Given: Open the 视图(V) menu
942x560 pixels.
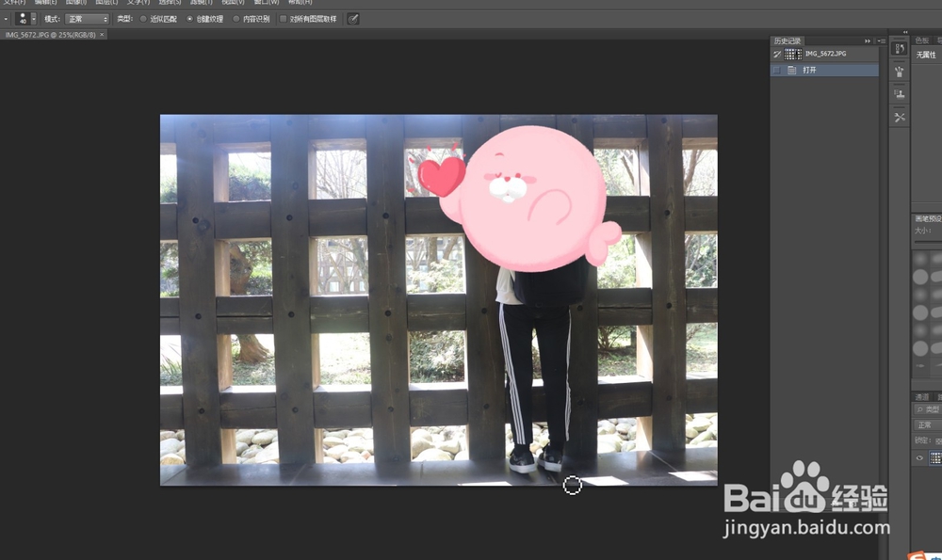Looking at the screenshot, I should (x=233, y=3).
